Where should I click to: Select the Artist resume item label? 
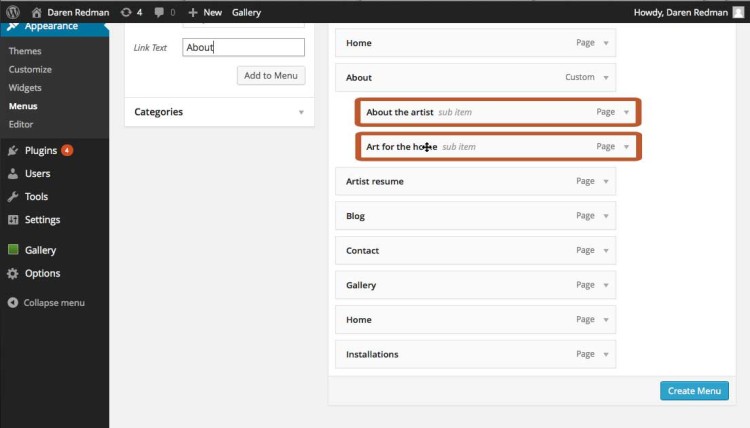(375, 181)
